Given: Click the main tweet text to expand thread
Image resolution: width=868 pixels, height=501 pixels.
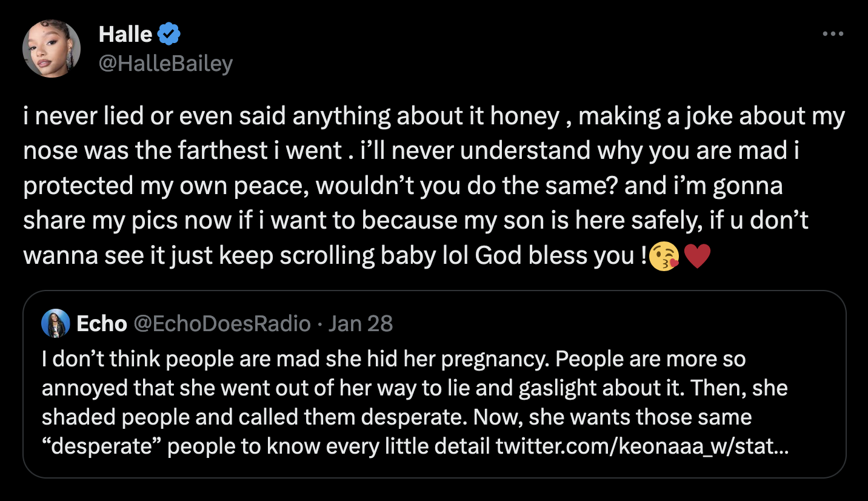Looking at the screenshot, I should pos(424,185).
